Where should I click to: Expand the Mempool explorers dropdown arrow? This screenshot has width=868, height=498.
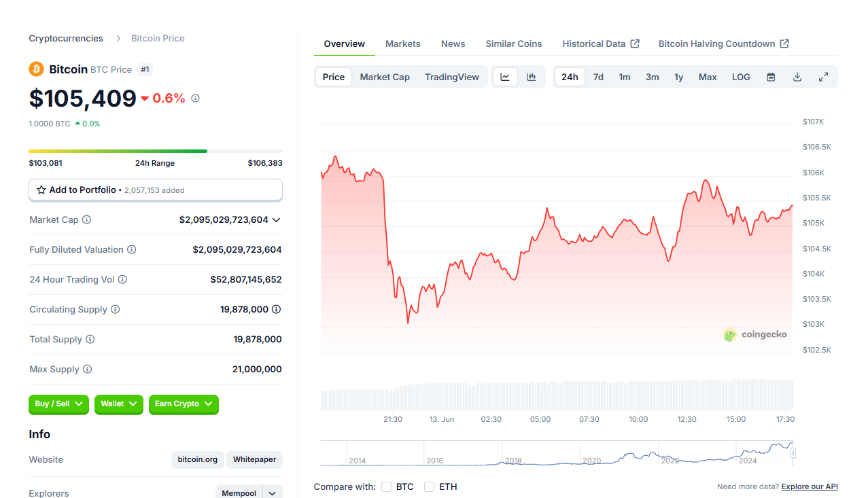(273, 493)
